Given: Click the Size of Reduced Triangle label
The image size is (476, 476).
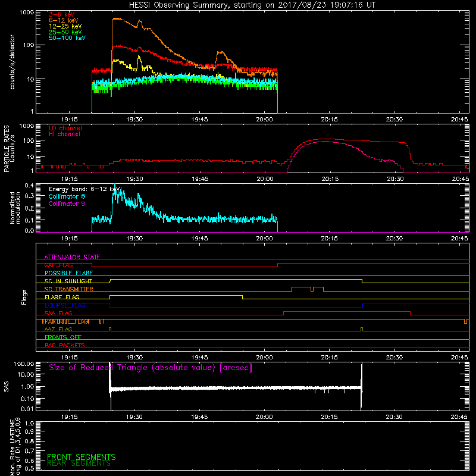Looking at the screenshot, I should (x=151, y=368).
